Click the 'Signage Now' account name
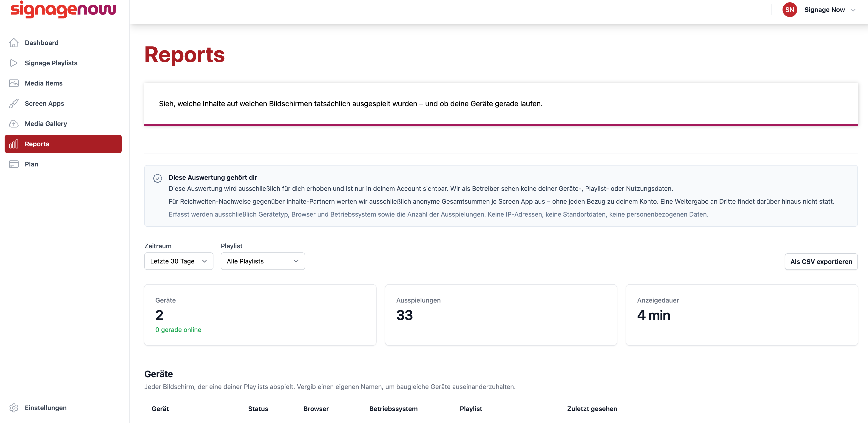868x423 pixels. [x=825, y=10]
